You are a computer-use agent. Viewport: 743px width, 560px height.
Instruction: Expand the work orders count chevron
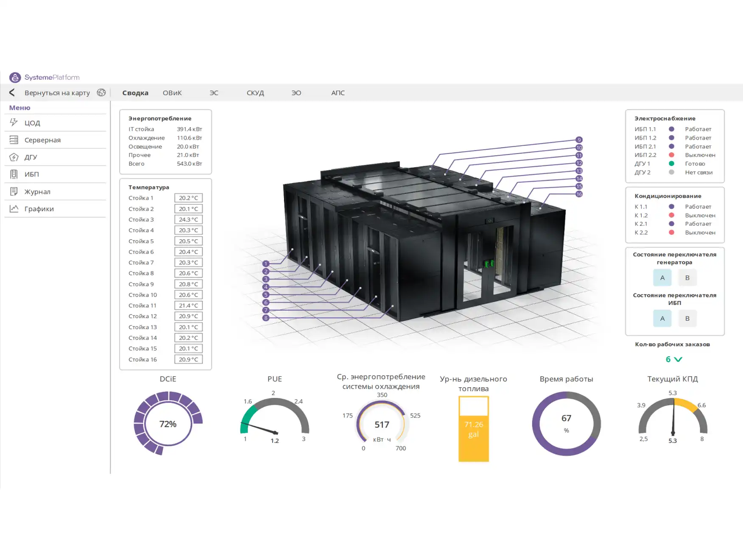[678, 359]
